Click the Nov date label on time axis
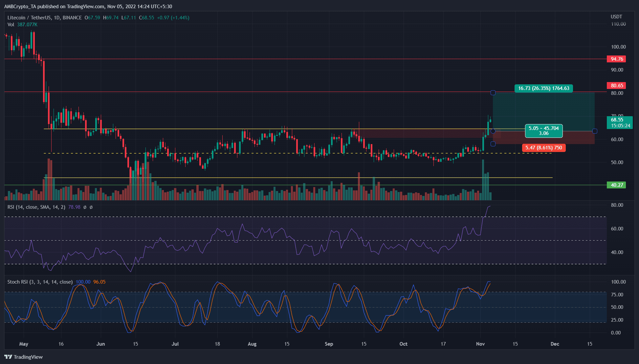639x364 pixels. [x=480, y=344]
